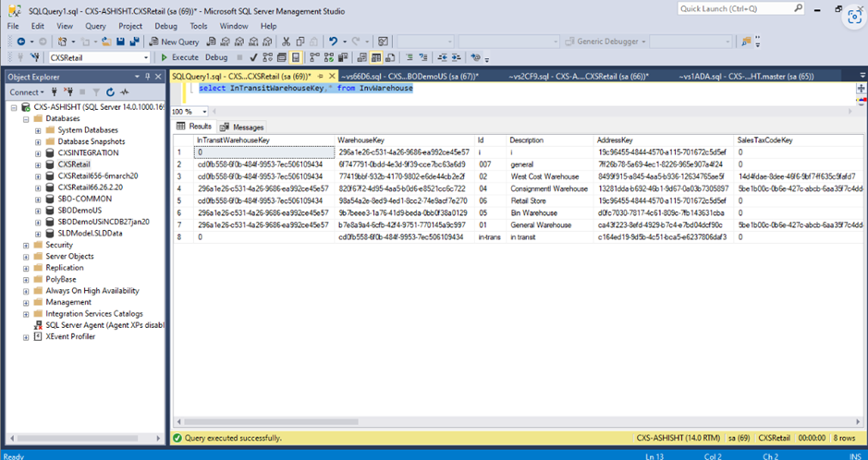This screenshot has height=460, width=868.
Task: Open the Tools menu
Action: [198, 26]
